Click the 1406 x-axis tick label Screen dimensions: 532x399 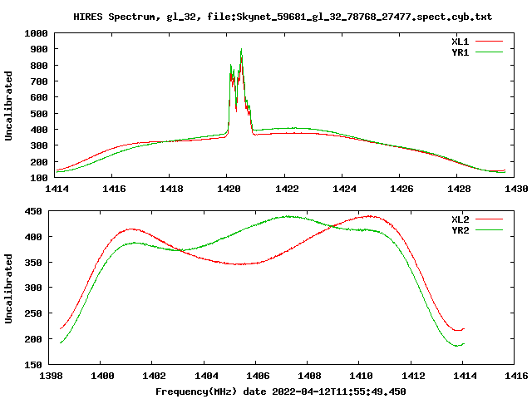pyautogui.click(x=258, y=376)
